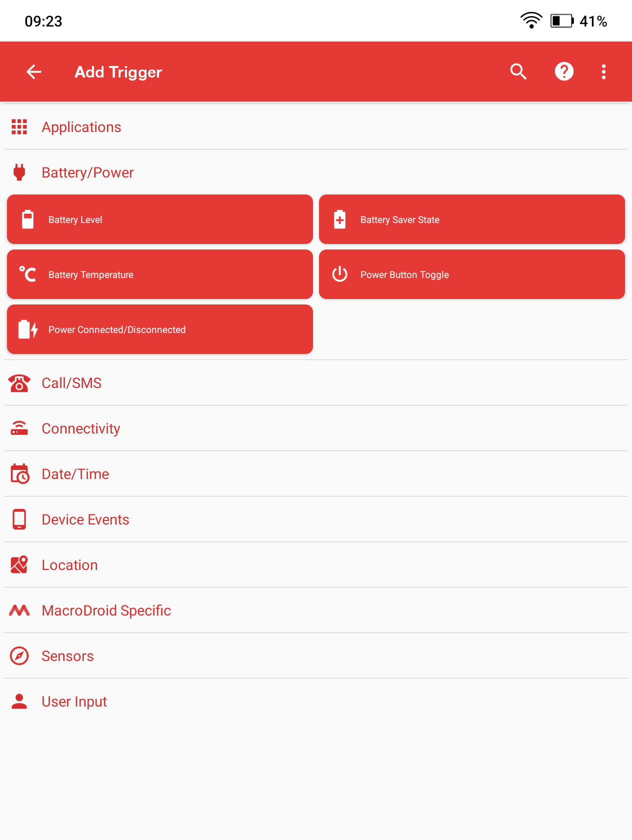The width and height of the screenshot is (632, 840).
Task: Tap the MacroDroid Specific logo icon
Action: point(19,610)
